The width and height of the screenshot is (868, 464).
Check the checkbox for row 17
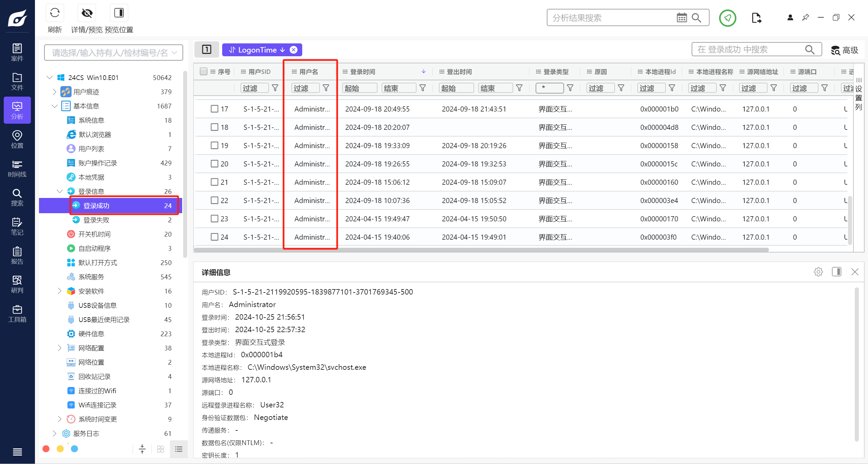(x=214, y=109)
